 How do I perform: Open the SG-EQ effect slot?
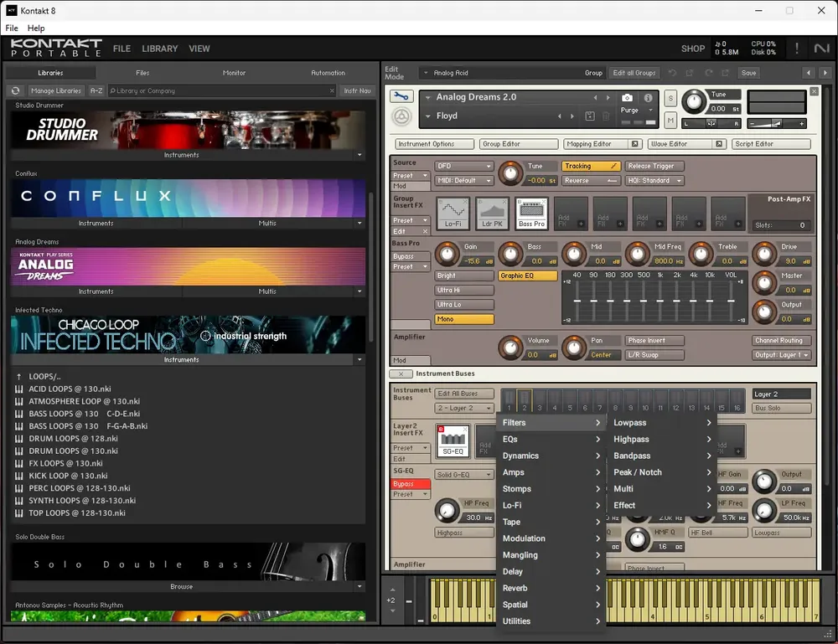coord(453,441)
